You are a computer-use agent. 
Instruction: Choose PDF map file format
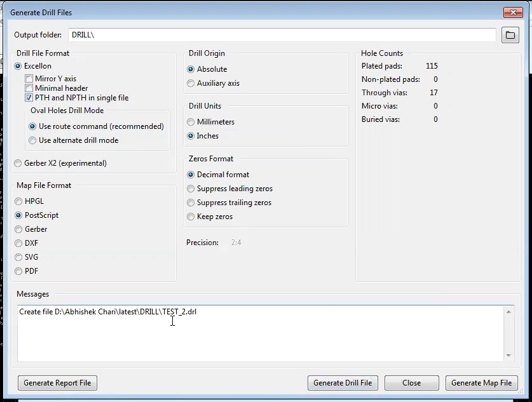pyautogui.click(x=18, y=271)
